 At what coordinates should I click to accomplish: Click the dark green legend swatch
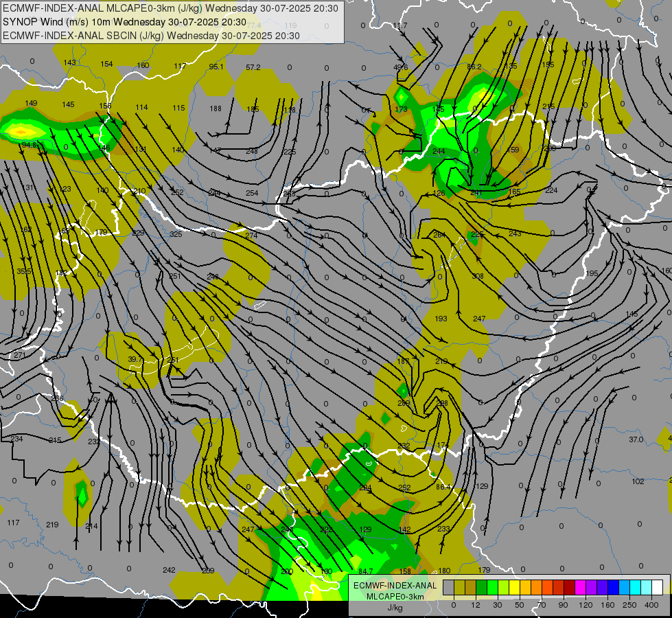click(481, 587)
